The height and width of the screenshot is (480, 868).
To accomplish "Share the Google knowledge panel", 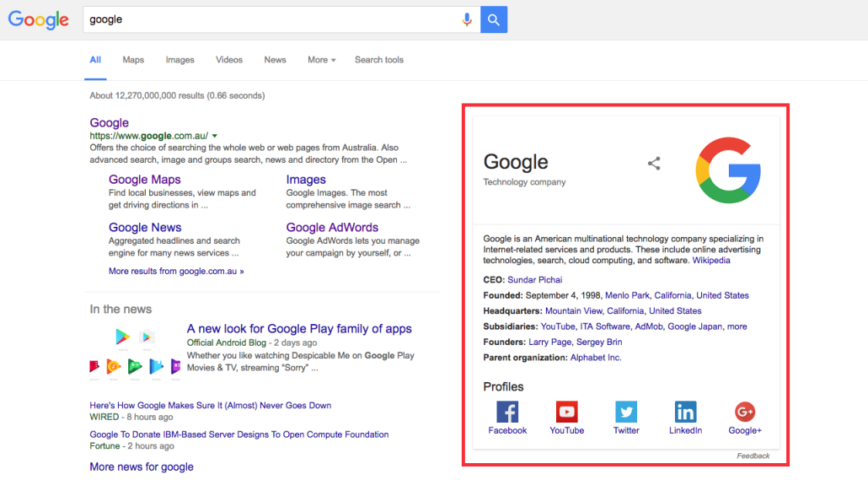I will [654, 164].
